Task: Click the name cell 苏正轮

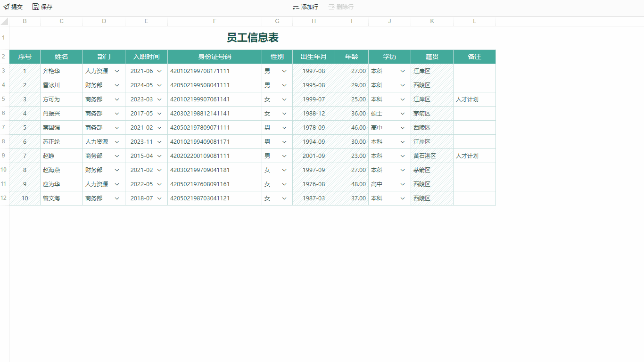Action: click(x=51, y=142)
